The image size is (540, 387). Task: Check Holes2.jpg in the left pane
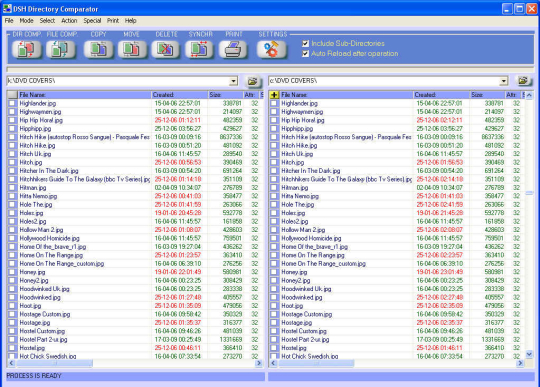point(12,221)
